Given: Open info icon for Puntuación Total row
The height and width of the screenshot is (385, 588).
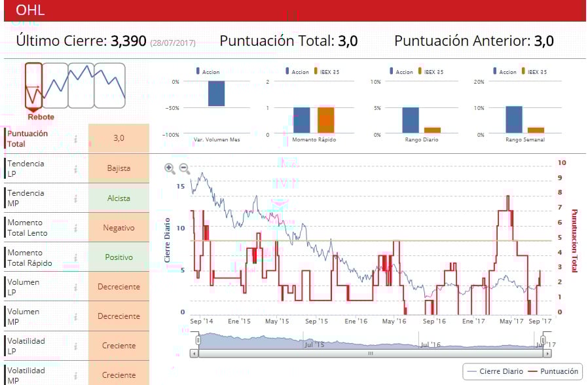Looking at the screenshot, I should 75,139.
